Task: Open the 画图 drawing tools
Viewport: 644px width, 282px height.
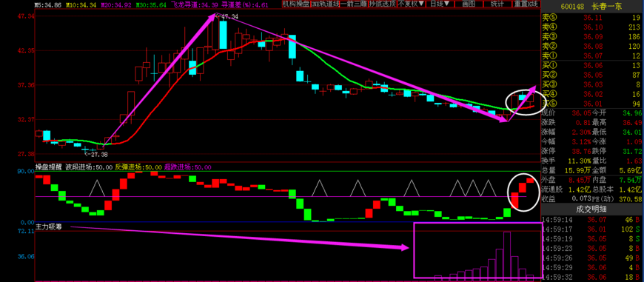Action: tap(469, 4)
